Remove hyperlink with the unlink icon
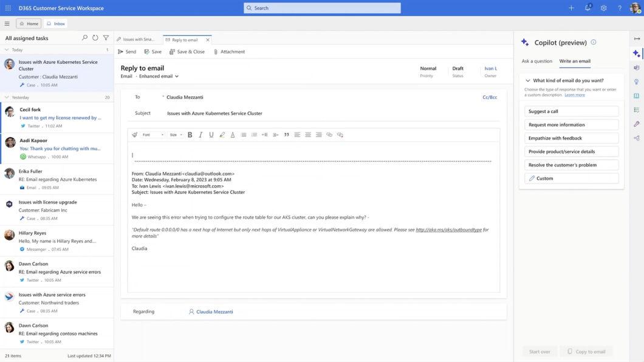 pyautogui.click(x=340, y=135)
